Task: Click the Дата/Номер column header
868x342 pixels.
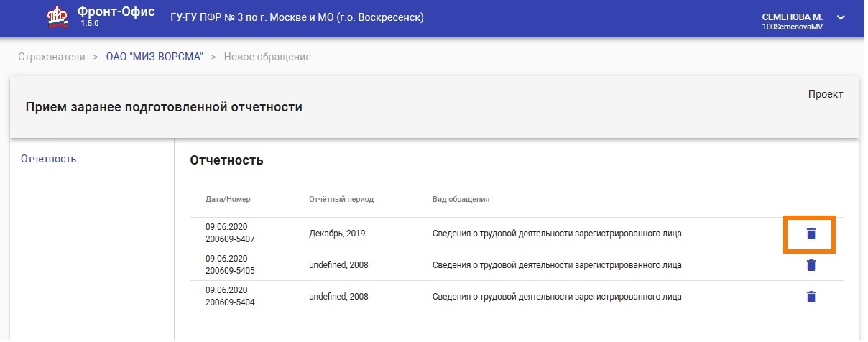Action: click(x=228, y=199)
